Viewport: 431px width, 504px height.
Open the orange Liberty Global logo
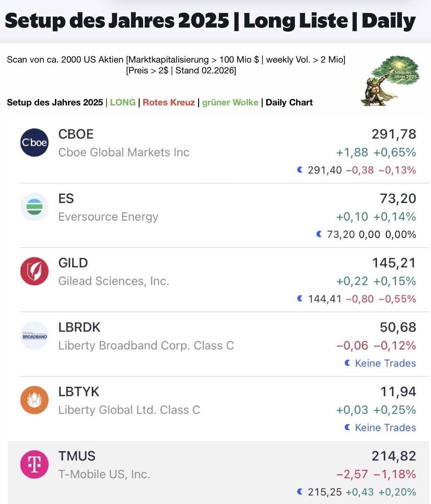(x=34, y=400)
